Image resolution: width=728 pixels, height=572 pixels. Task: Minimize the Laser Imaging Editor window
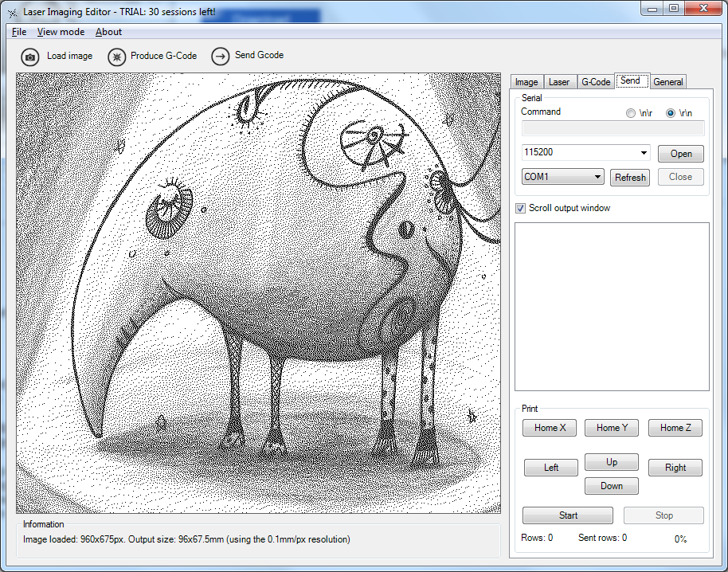(652, 8)
